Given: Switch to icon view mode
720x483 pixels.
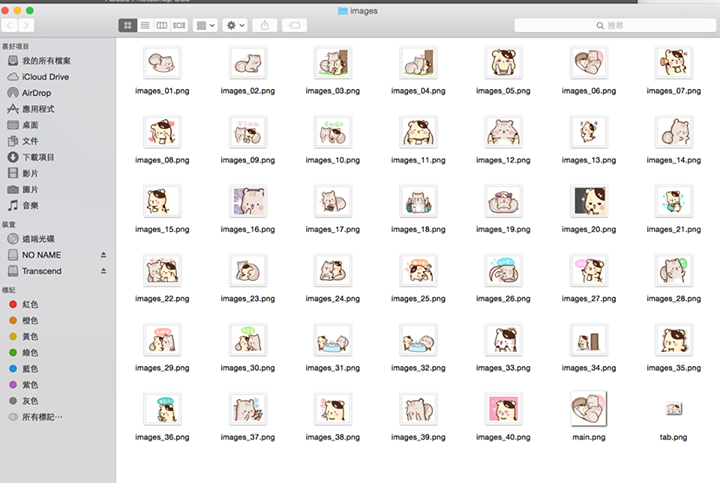Looking at the screenshot, I should 128,25.
